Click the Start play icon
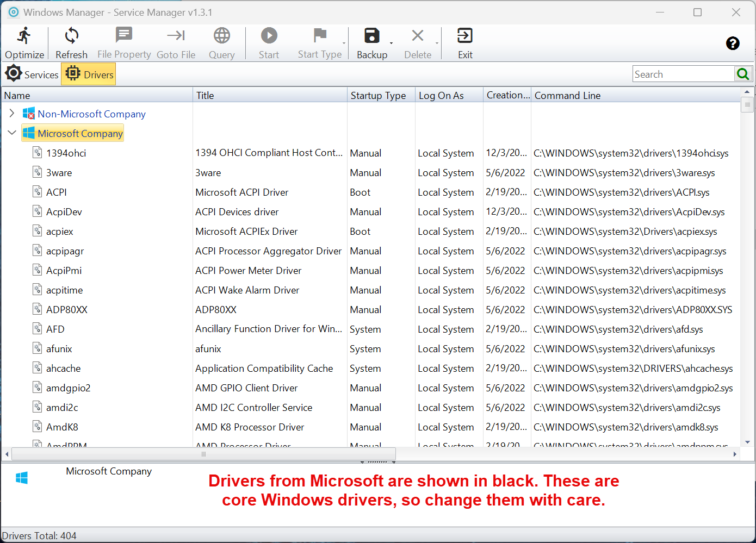The height and width of the screenshot is (543, 756). (269, 36)
